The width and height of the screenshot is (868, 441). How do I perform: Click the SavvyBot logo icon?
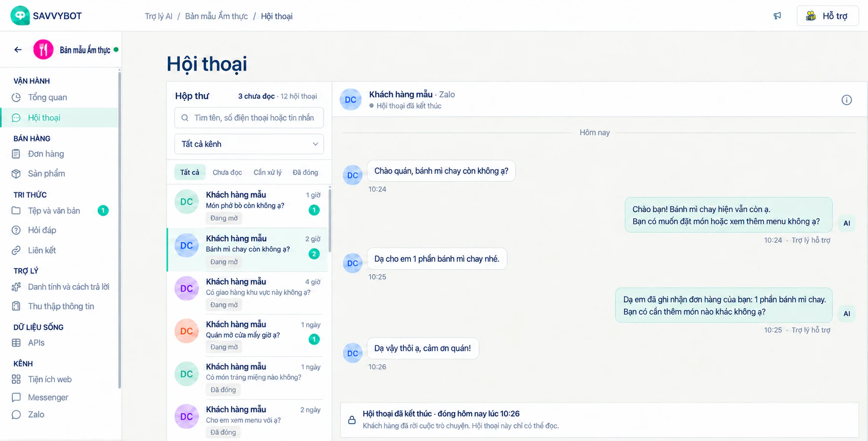(20, 15)
